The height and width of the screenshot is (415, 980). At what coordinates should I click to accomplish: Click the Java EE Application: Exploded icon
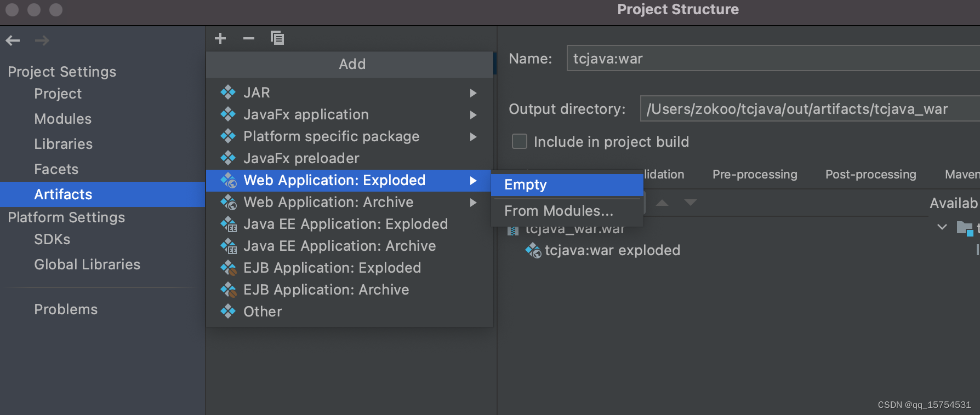pos(229,224)
